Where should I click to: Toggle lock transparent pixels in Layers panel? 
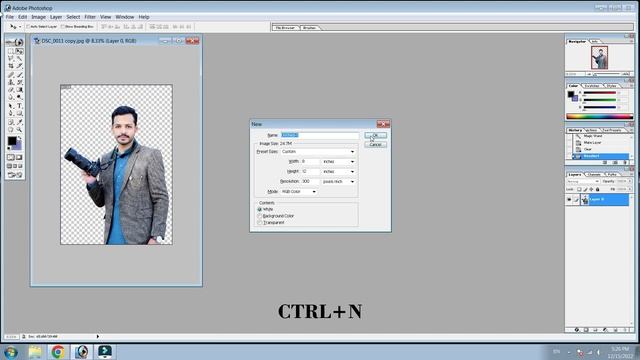point(579,189)
